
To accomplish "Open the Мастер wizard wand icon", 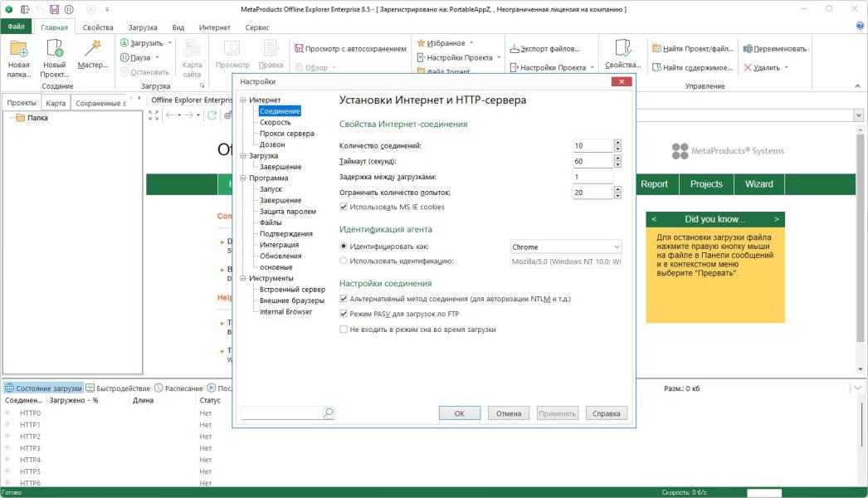I will (92, 49).
